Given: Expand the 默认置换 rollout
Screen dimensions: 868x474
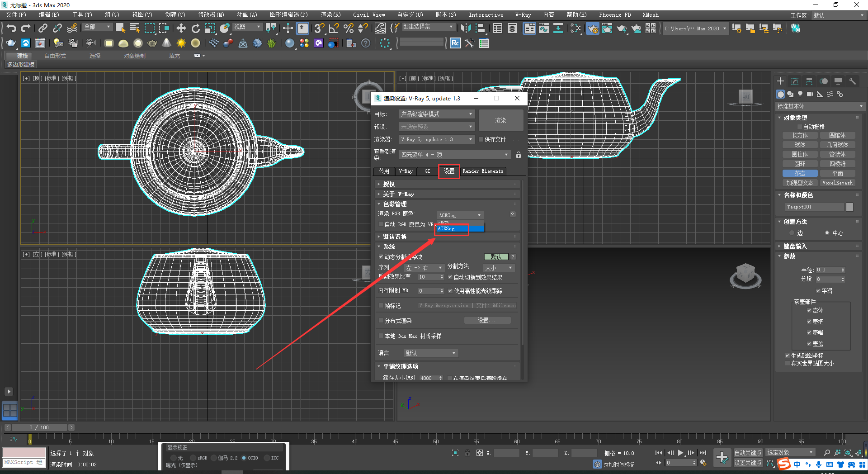Looking at the screenshot, I should 448,237.
